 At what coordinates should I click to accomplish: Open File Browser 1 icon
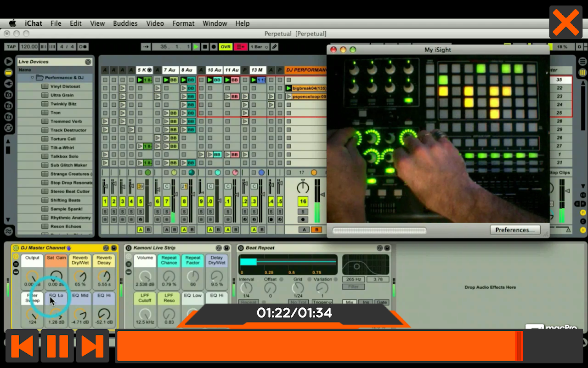point(8,95)
